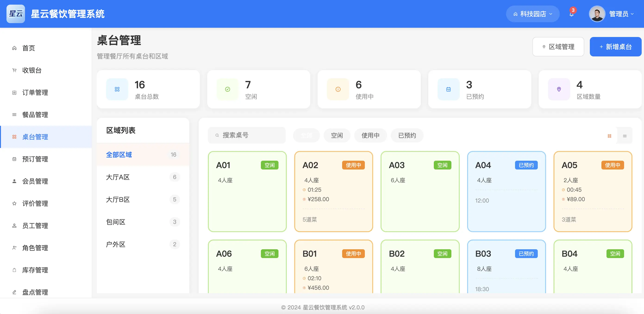Open the 科技园店 store dropdown
The image size is (644, 314).
tap(532, 14)
